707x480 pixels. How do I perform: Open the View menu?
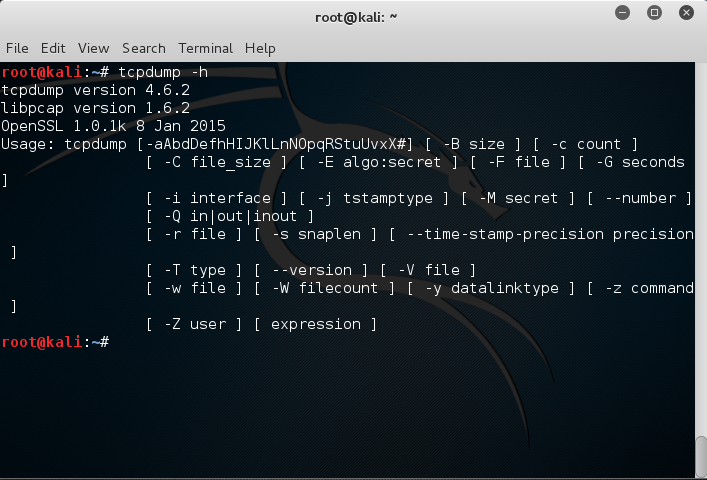coord(93,48)
